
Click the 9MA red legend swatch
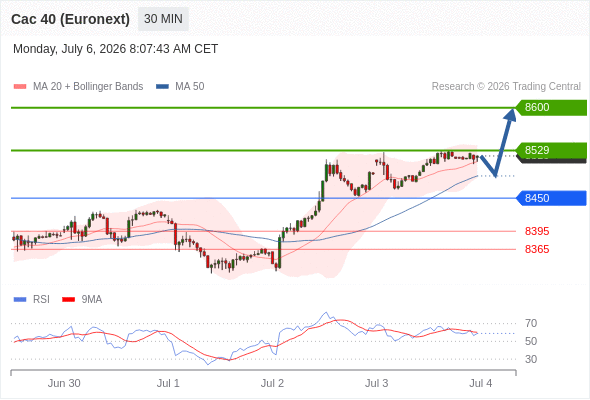pyautogui.click(x=68, y=300)
